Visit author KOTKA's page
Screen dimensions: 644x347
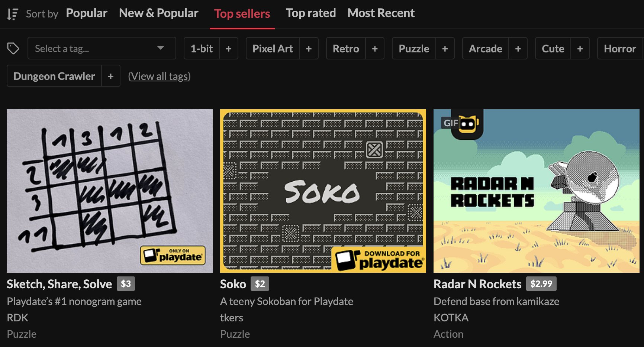(x=451, y=318)
